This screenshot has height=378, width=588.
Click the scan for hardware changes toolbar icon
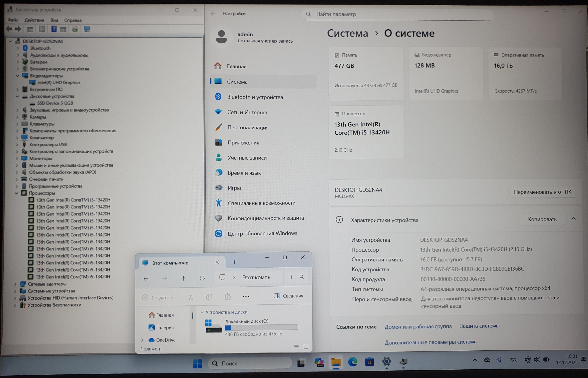click(x=87, y=29)
